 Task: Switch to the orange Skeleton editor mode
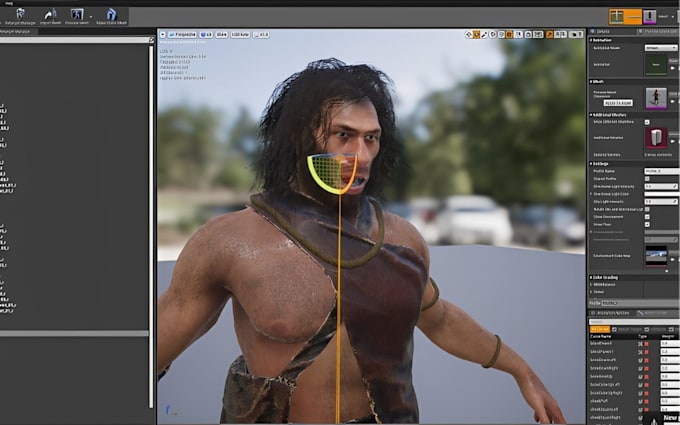point(625,16)
